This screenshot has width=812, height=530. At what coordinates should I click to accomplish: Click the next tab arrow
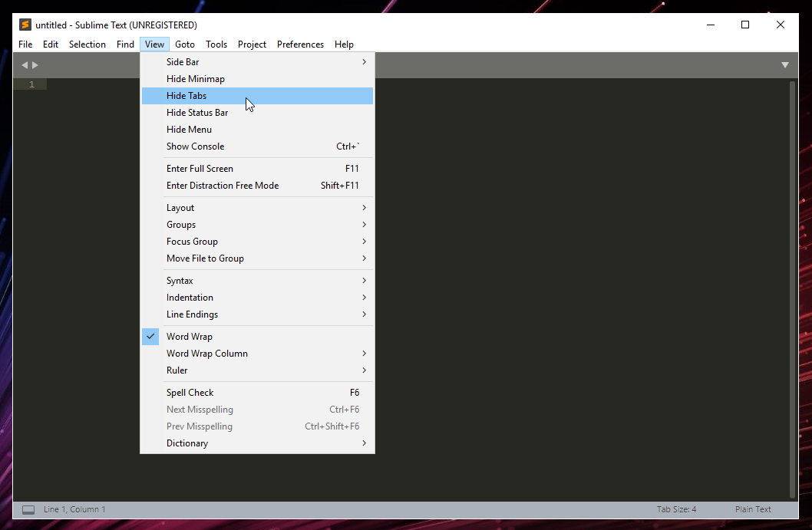click(x=35, y=65)
